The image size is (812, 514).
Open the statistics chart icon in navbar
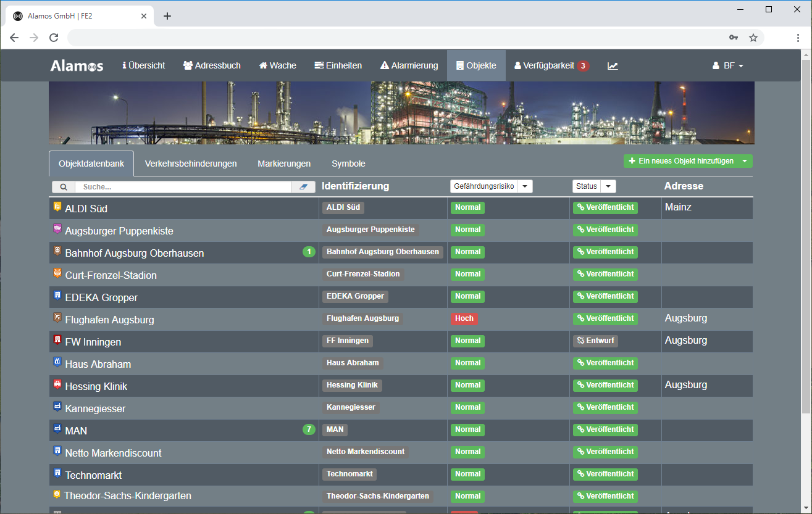tap(613, 65)
